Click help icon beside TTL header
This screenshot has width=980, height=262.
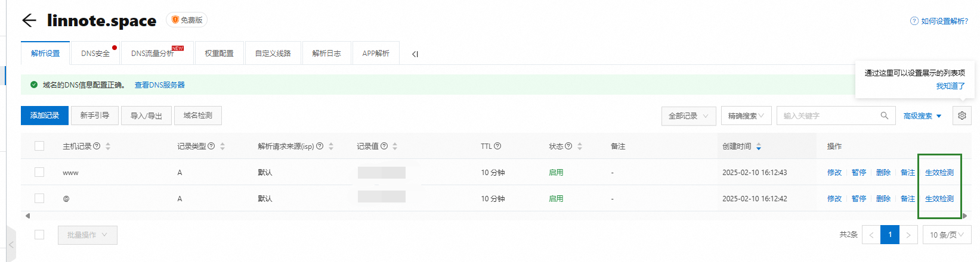coord(497,146)
